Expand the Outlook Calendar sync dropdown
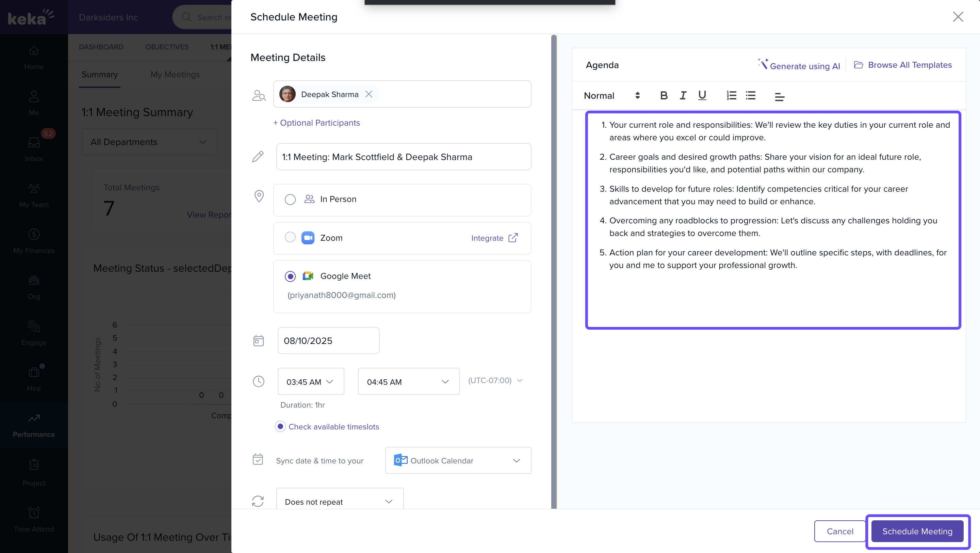The width and height of the screenshot is (980, 553). pos(458,460)
